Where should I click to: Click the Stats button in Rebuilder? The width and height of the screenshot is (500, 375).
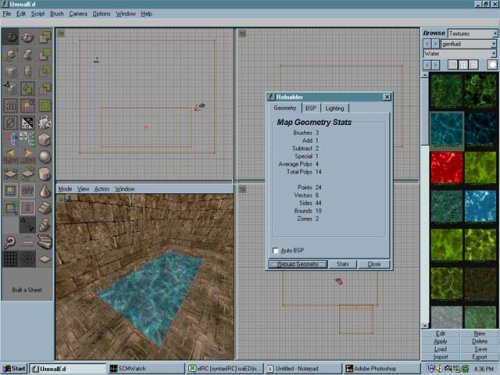343,264
